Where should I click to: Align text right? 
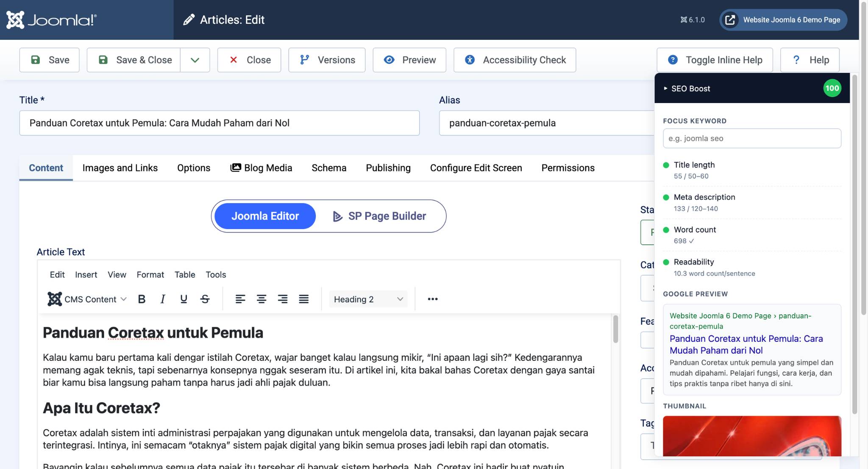pos(283,299)
